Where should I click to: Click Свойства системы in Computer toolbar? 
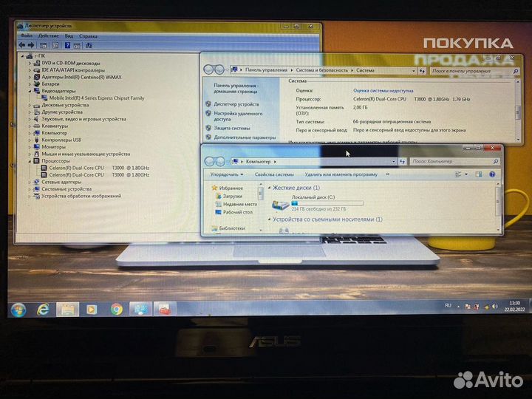click(274, 174)
